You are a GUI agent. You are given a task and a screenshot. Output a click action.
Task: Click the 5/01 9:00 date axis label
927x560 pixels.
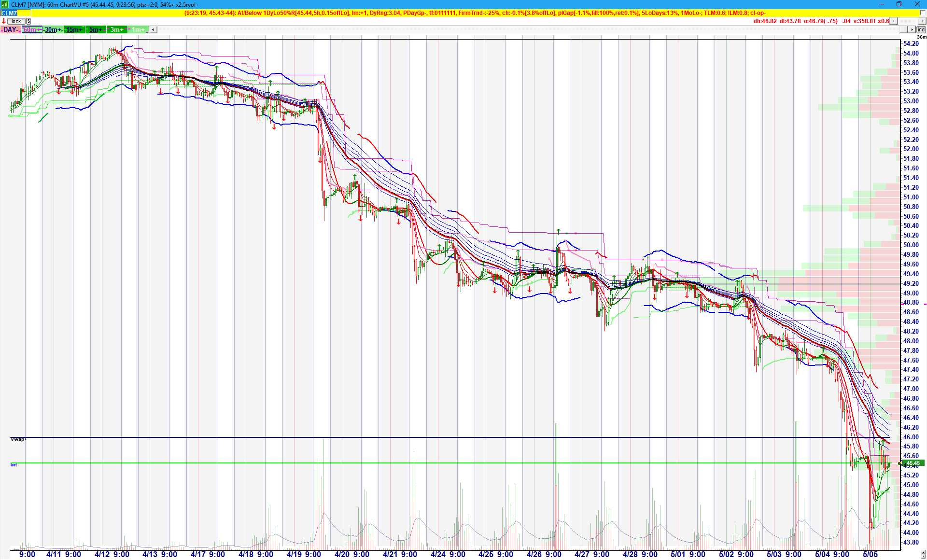coord(688,554)
